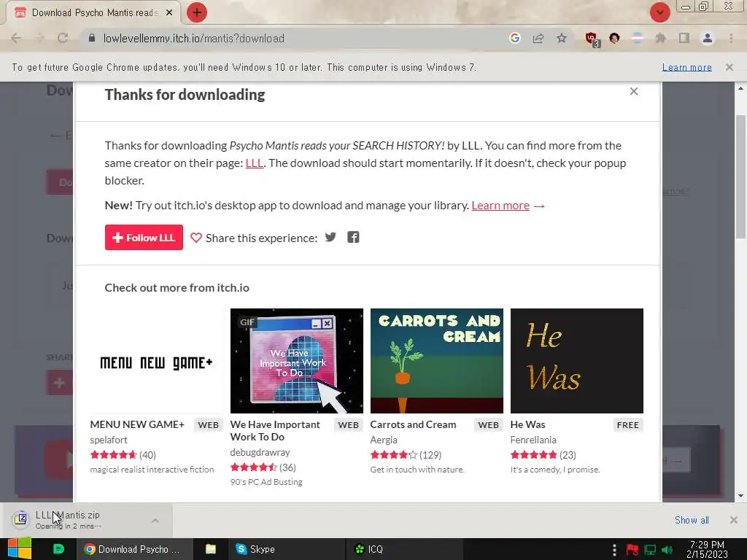Share the experience on Facebook

[353, 237]
